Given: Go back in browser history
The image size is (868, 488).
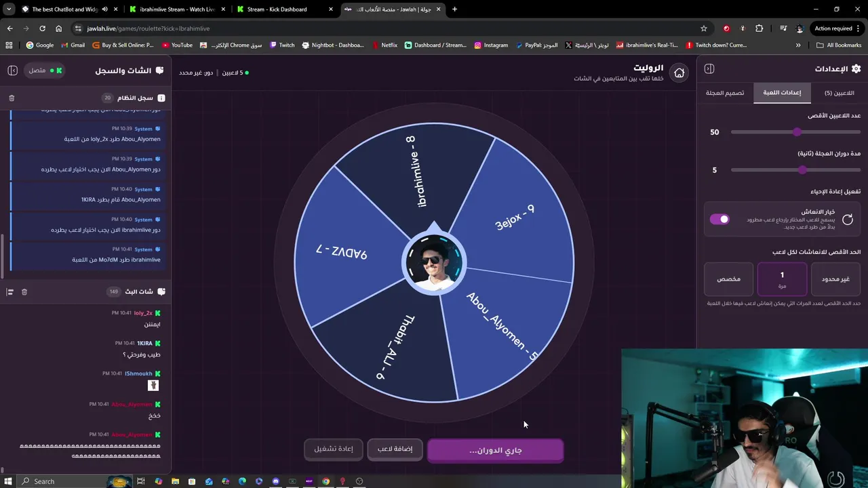Looking at the screenshot, I should pyautogui.click(x=9, y=28).
